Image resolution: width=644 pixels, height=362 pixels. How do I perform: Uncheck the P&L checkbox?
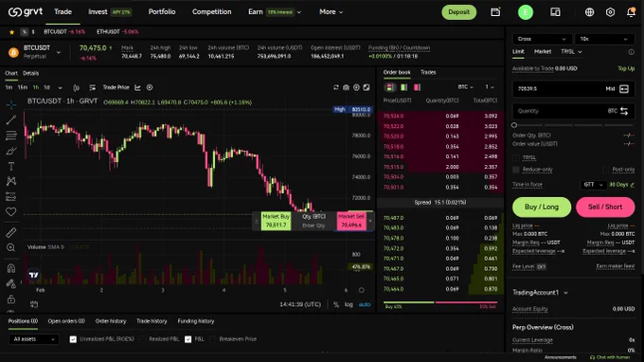tap(188, 339)
